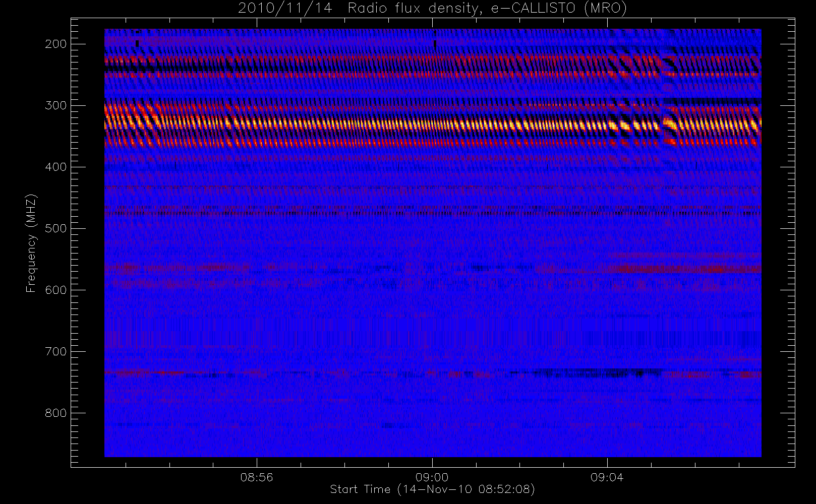Click the 09:04 time tick label
This screenshot has width=816, height=504.
coord(607,477)
